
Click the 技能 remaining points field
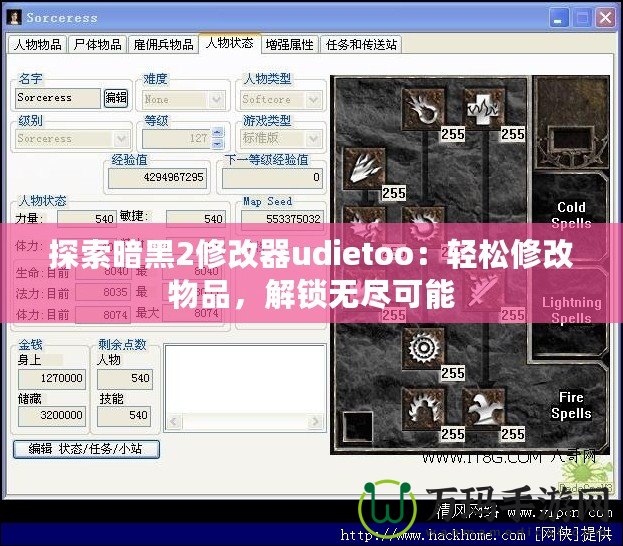[x=125, y=416]
